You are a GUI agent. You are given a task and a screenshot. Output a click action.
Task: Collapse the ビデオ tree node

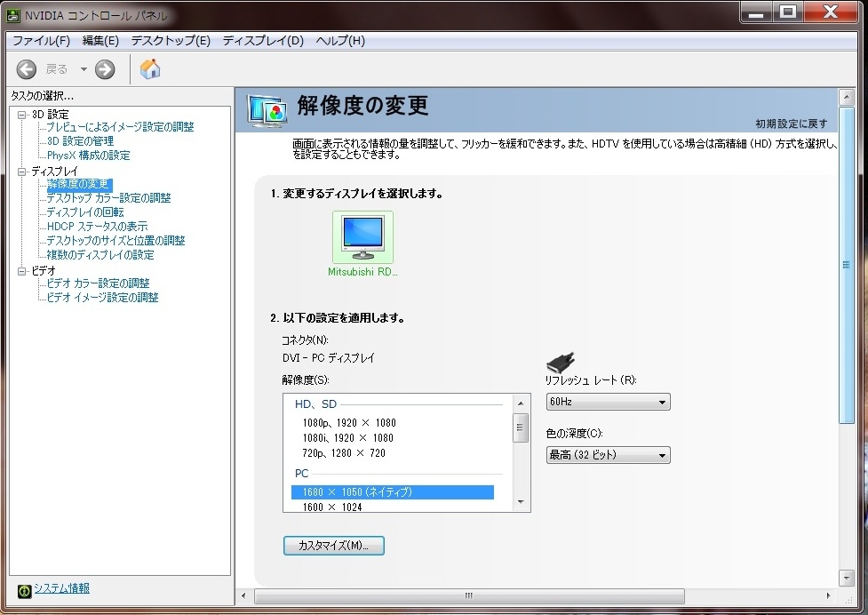pyautogui.click(x=22, y=271)
